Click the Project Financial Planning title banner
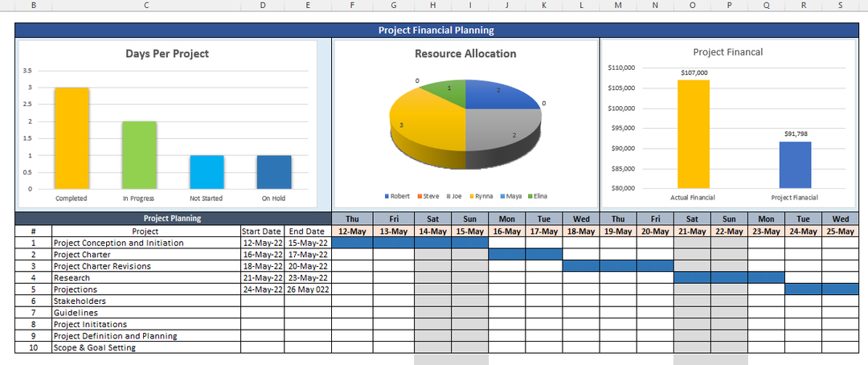This screenshot has height=365, width=868. pos(436,31)
